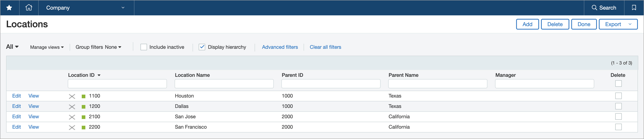
Task: Expand the All views dropdown
Action: [12, 47]
